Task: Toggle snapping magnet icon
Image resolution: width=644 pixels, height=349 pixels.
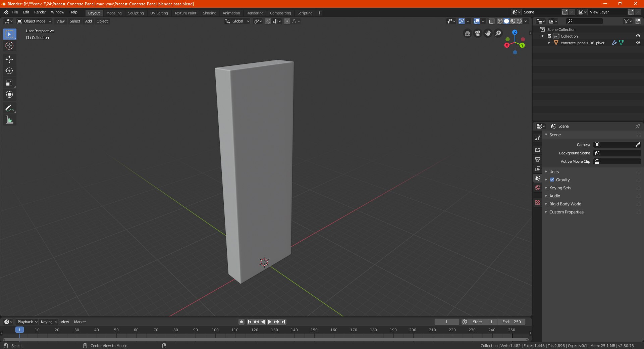Action: pyautogui.click(x=268, y=21)
